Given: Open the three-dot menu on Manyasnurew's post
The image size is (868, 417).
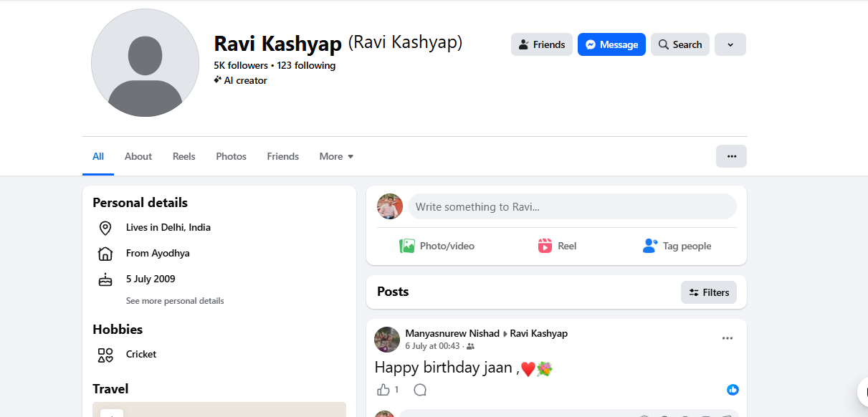Looking at the screenshot, I should pos(728,338).
